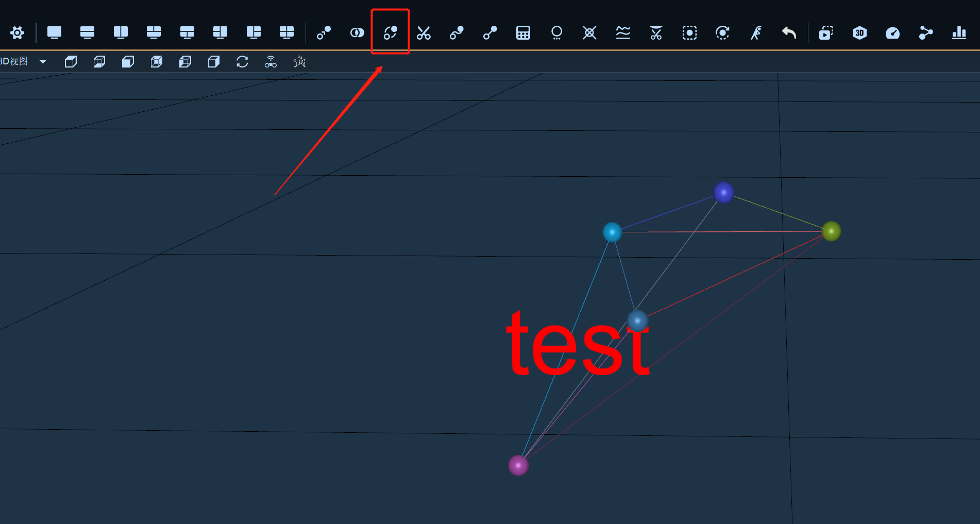Click the speedometer gauge icon
The image size is (980, 524).
892,33
